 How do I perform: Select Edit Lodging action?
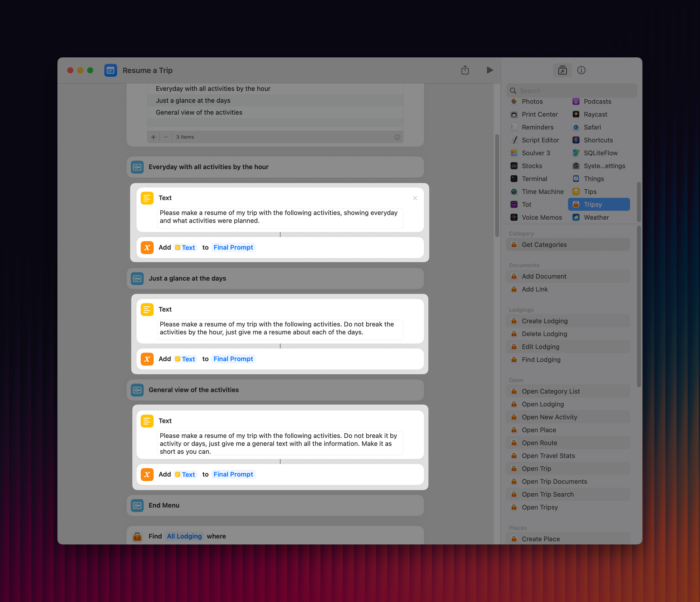pos(568,347)
